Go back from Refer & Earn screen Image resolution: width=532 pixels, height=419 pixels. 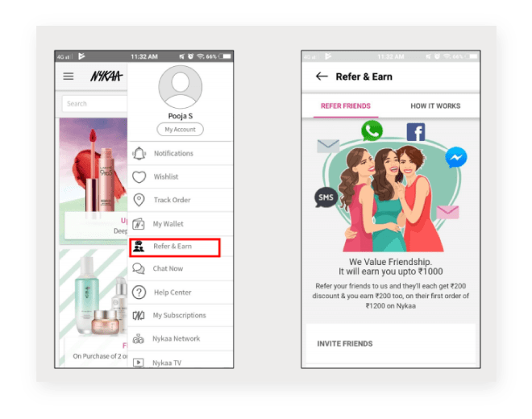pos(322,77)
